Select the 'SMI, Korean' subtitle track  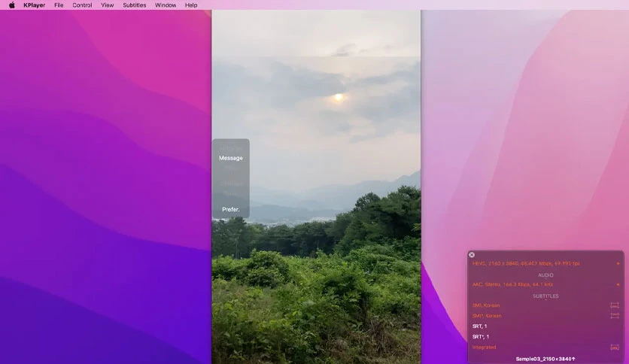486,305
